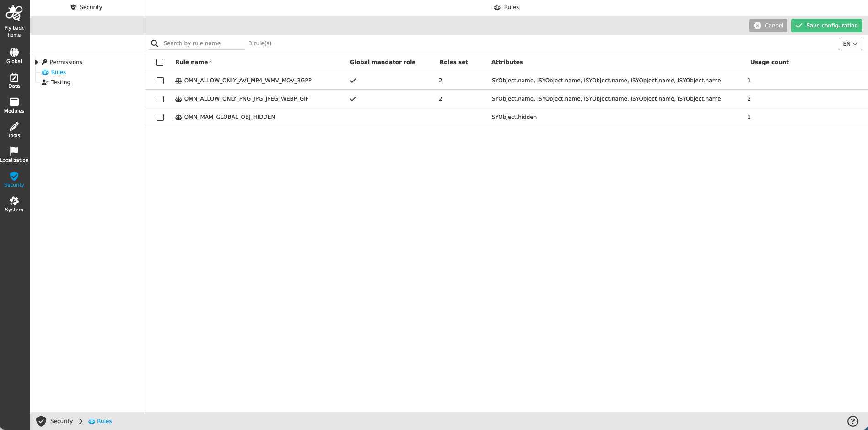Open the Modules section icon
868x430 pixels.
[x=14, y=102]
